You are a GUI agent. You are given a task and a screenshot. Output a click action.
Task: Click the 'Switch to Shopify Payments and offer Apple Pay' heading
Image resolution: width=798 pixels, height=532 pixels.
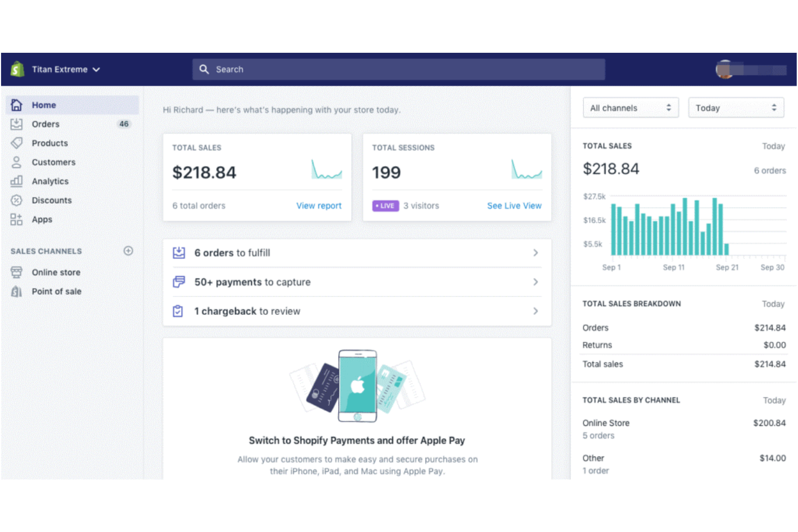[x=357, y=440]
